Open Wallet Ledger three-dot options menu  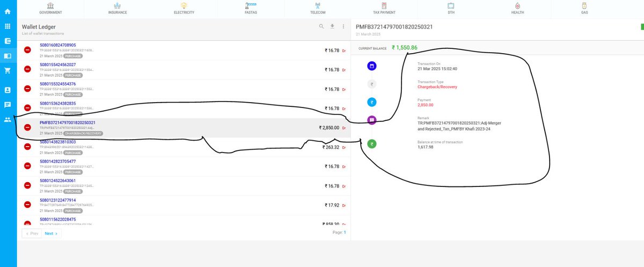click(x=343, y=26)
